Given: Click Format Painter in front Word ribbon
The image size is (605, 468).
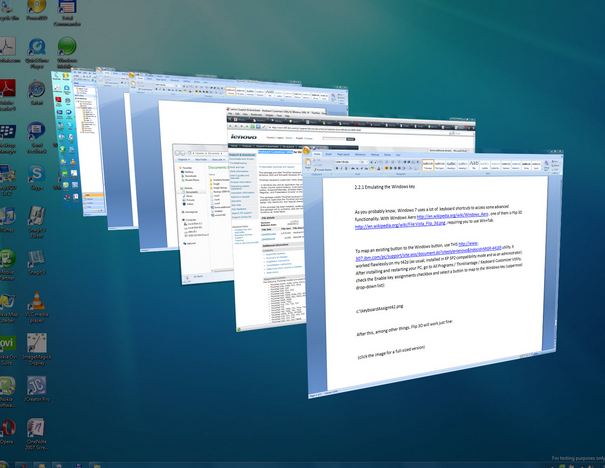Looking at the screenshot, I should click(323, 169).
